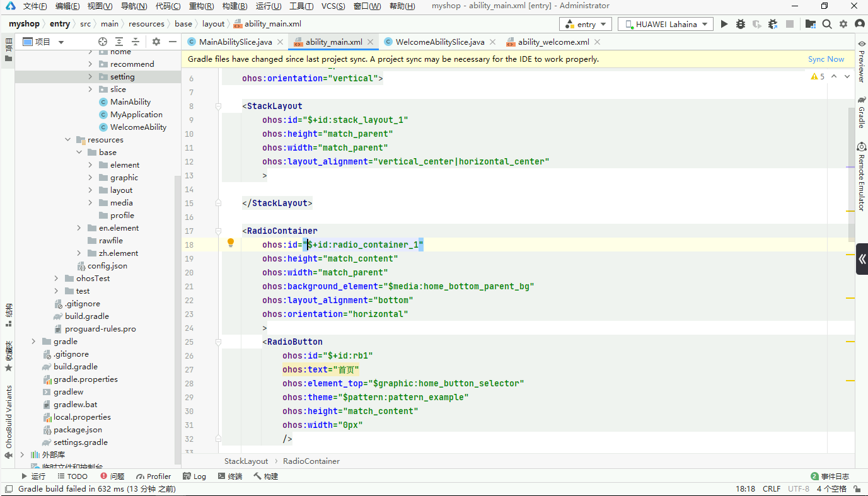Expand the gradle folder
The height and width of the screenshot is (496, 868).
click(x=34, y=342)
